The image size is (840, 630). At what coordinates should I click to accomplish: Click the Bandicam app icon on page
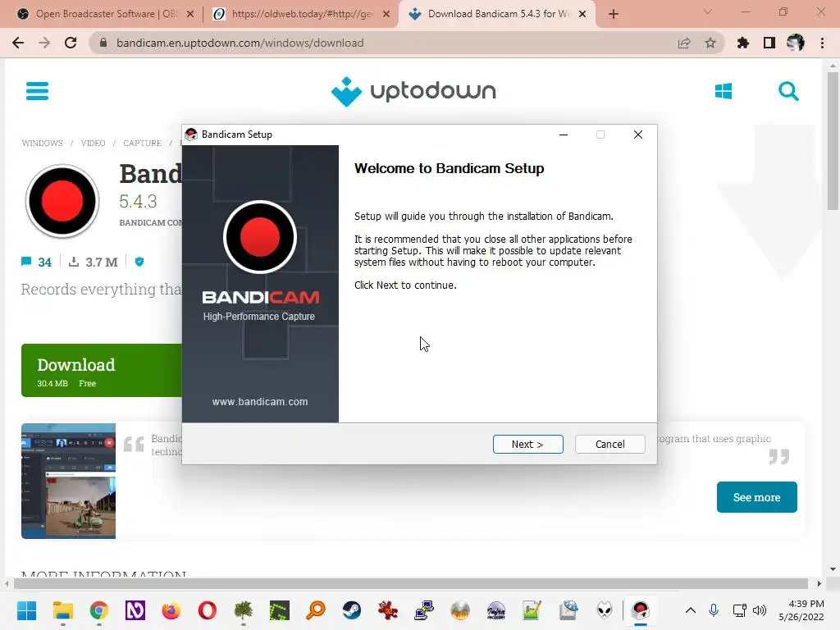pos(62,201)
